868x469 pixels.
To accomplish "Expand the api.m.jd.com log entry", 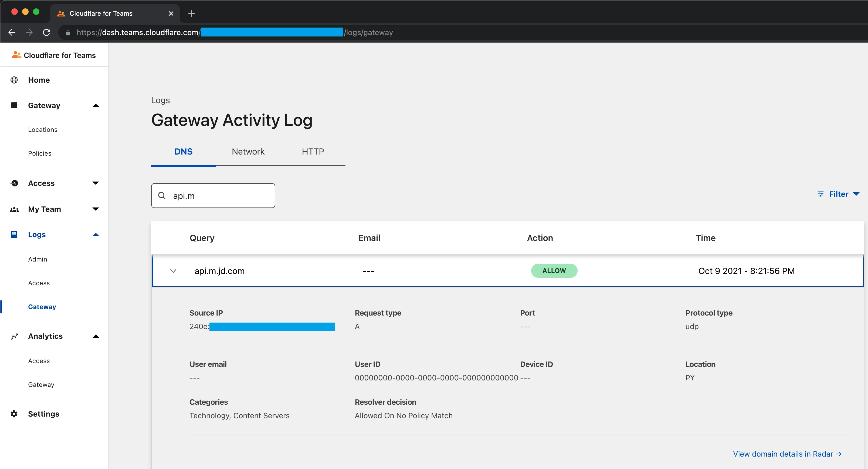I will 174,271.
